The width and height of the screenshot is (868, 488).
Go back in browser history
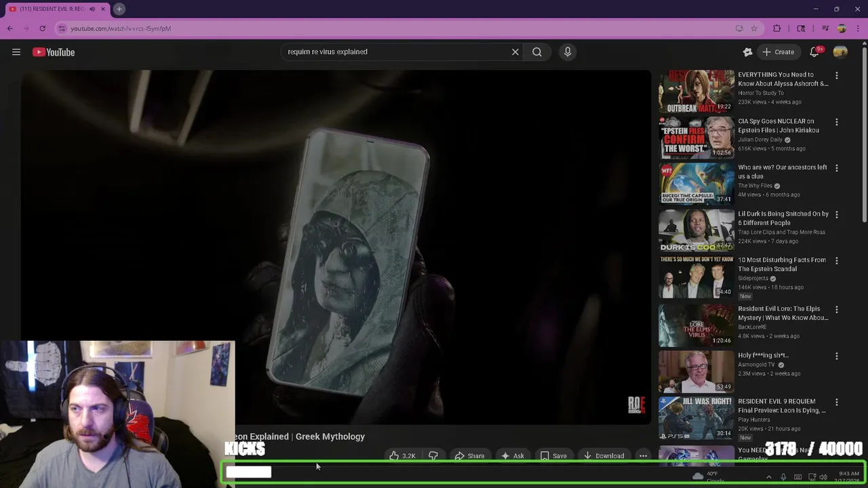[x=10, y=28]
